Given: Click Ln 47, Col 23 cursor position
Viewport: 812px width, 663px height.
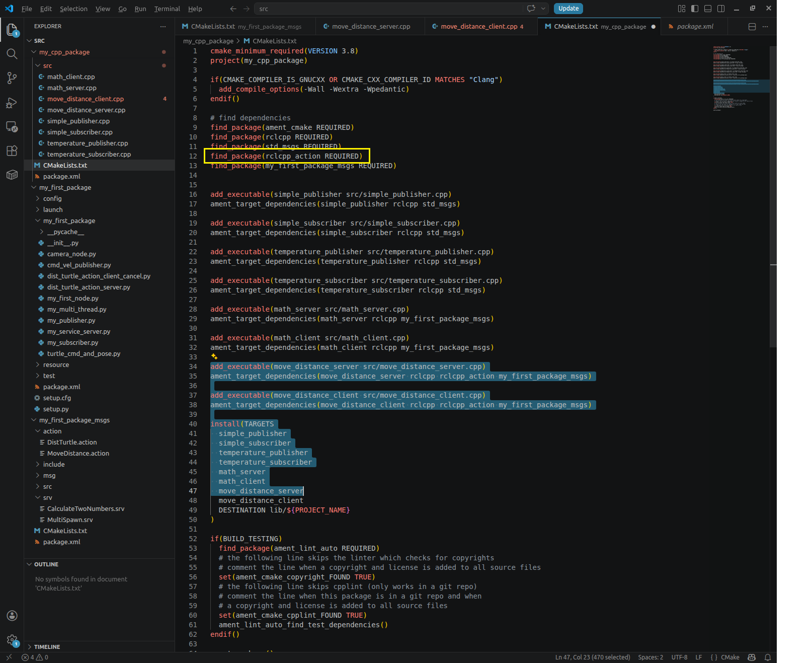Looking at the screenshot, I should (x=593, y=657).
